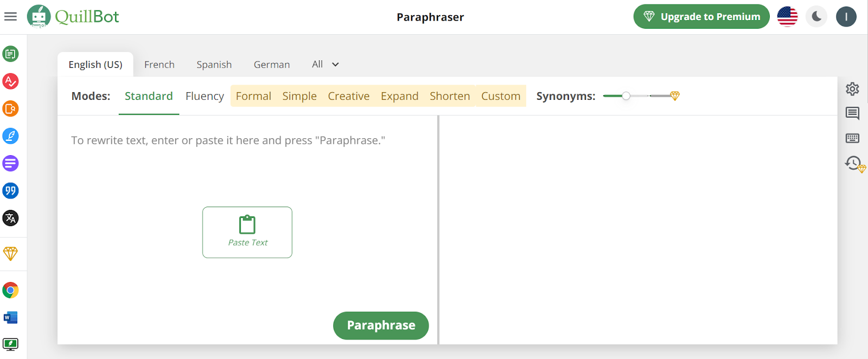Open the Grammar Checker sidebar icon

tap(10, 81)
